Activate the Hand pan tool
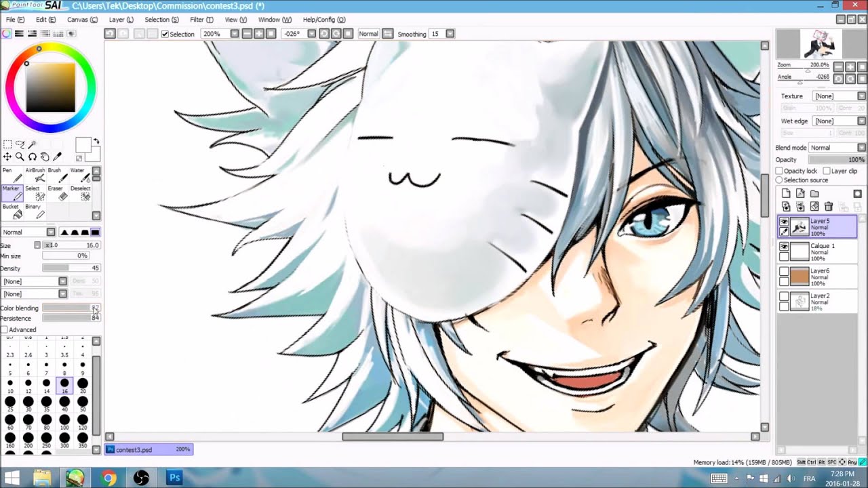The height and width of the screenshot is (488, 868). [44, 157]
